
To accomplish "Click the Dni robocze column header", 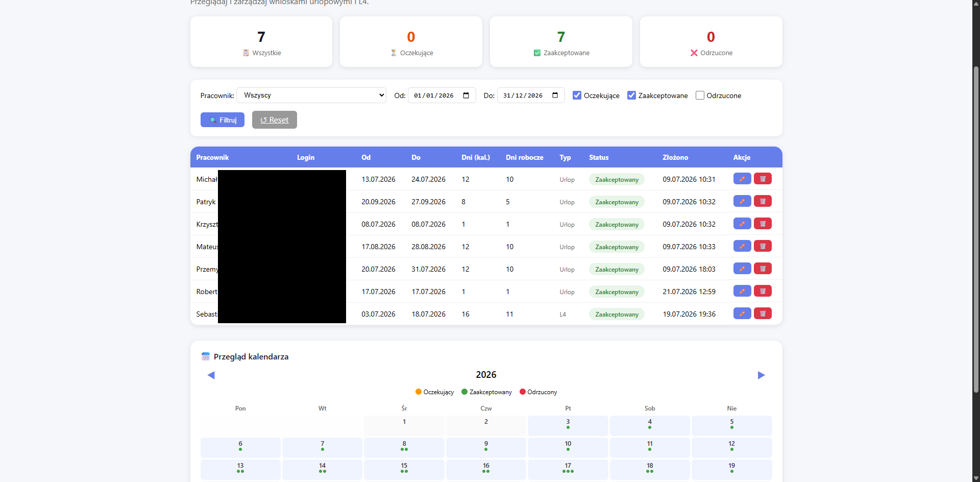I will click(x=525, y=157).
